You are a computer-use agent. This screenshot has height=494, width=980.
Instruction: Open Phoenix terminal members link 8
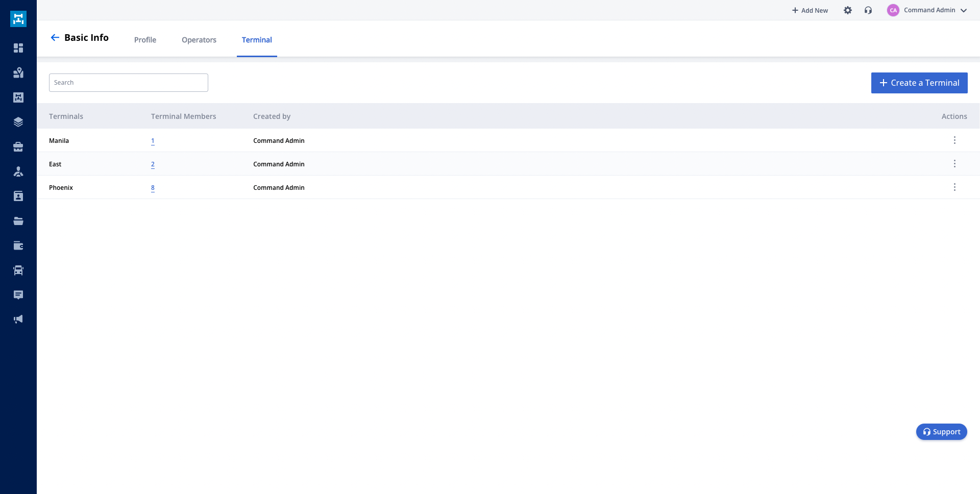[153, 188]
